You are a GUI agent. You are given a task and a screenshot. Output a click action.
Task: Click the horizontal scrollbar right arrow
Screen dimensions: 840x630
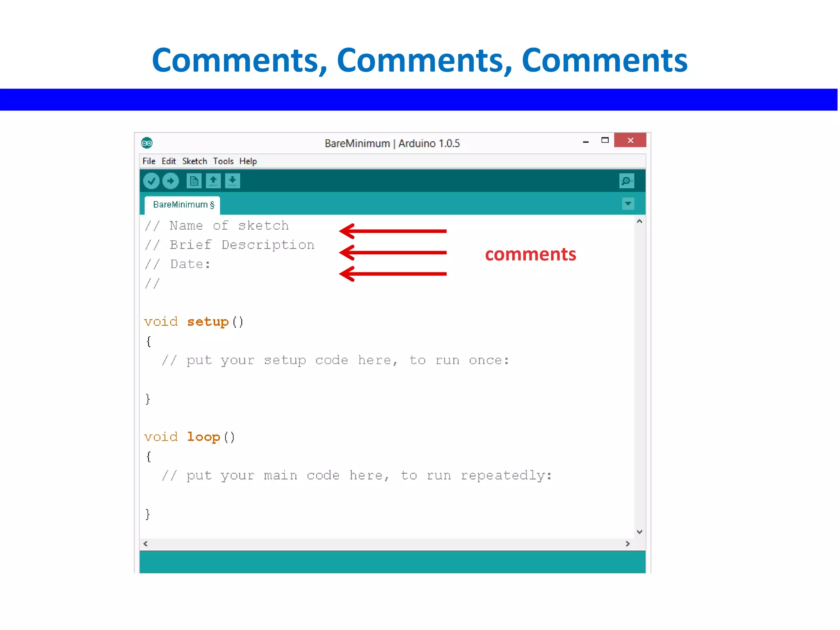pos(627,543)
